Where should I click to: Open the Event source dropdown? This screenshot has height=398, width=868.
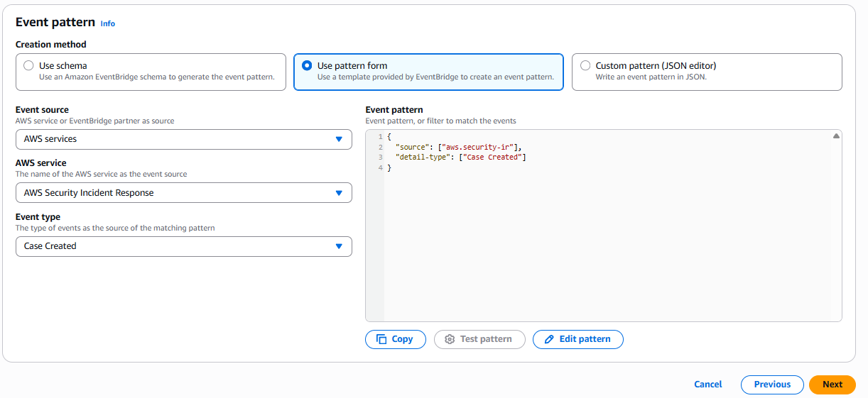click(x=183, y=139)
